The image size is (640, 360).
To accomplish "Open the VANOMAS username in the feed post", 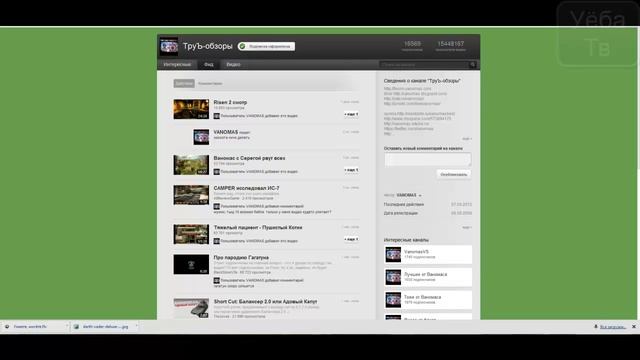I will coord(226,132).
